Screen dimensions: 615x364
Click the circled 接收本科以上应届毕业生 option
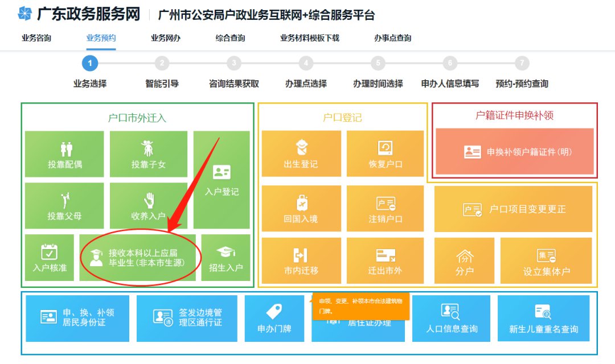[138, 259]
